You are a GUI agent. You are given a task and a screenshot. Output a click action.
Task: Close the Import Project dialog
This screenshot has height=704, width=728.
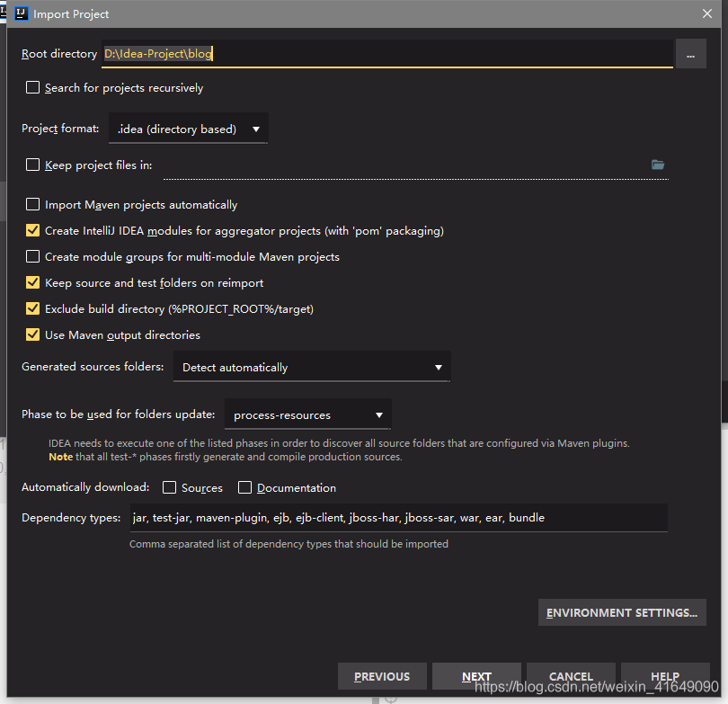(706, 13)
